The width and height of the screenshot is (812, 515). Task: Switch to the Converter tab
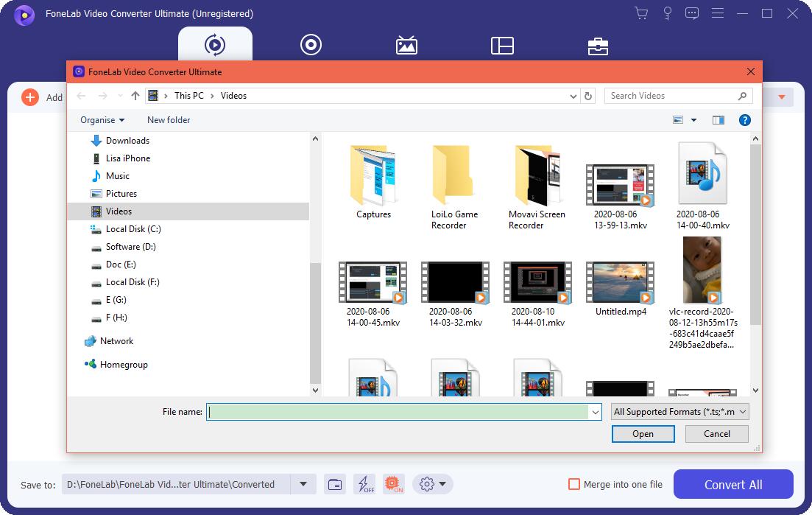[x=215, y=44]
